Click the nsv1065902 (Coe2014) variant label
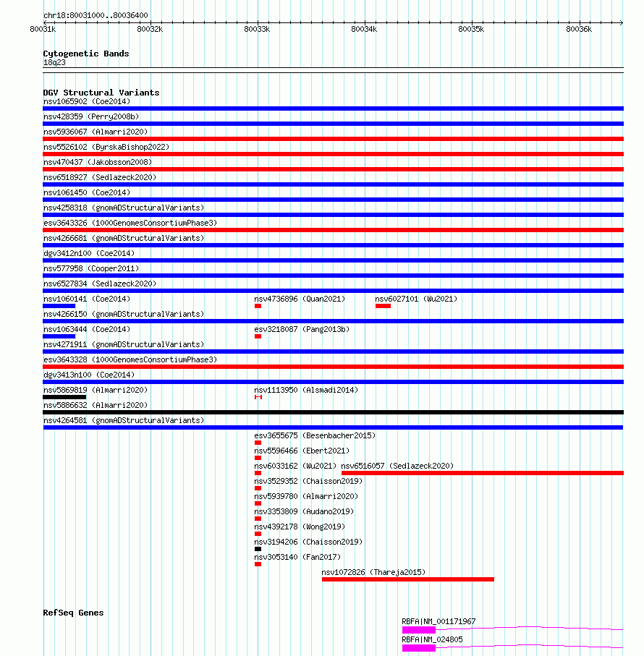The image size is (644, 656). (x=87, y=101)
